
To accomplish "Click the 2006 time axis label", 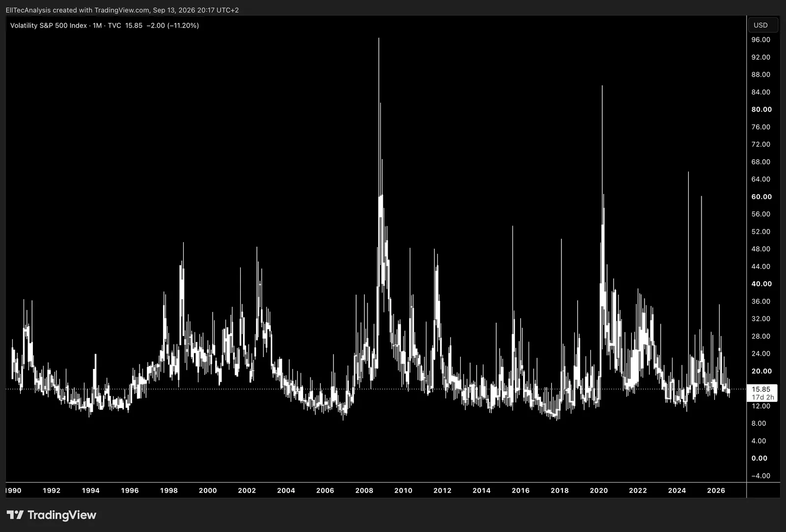I will (x=325, y=490).
